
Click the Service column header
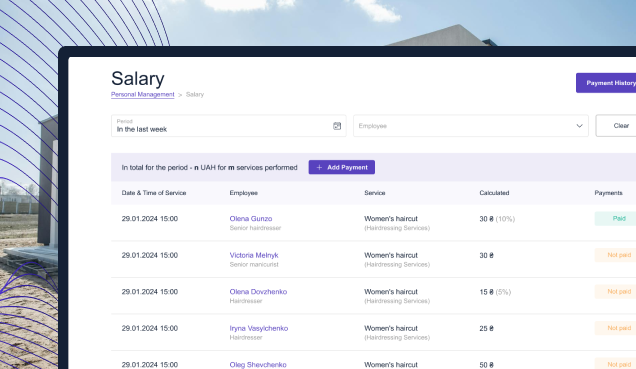[x=375, y=193]
